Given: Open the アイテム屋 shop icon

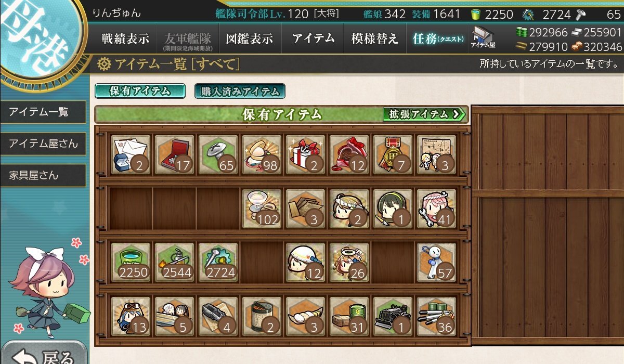Looking at the screenshot, I should pyautogui.click(x=483, y=38).
